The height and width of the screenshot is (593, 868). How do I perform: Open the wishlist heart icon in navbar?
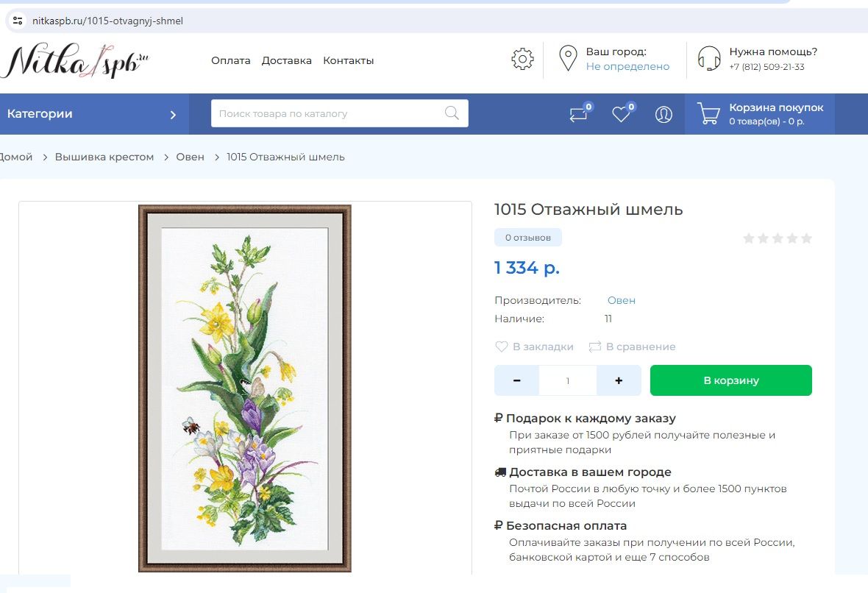pyautogui.click(x=622, y=114)
